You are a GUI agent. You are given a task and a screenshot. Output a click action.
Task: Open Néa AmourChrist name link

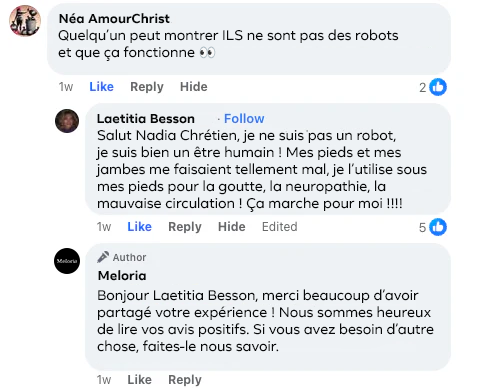tap(114, 19)
